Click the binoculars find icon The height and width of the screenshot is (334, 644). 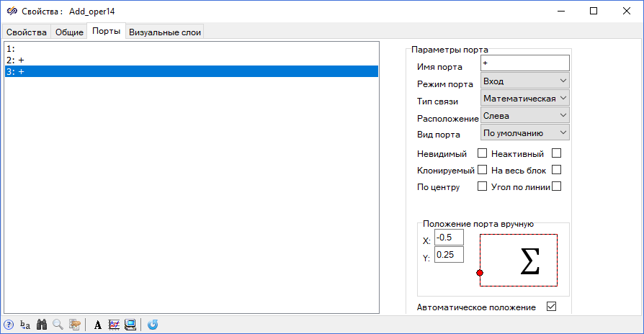[42, 325]
